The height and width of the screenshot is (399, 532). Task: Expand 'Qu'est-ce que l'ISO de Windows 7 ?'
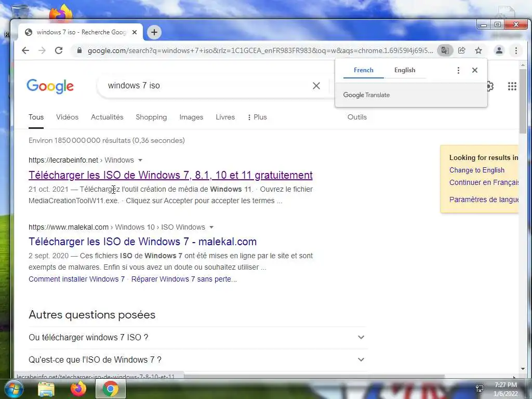pyautogui.click(x=197, y=360)
